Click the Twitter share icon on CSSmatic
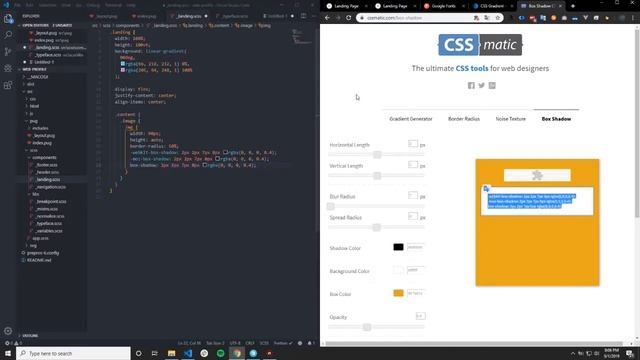Viewport: 640px width, 360px height. [482, 85]
